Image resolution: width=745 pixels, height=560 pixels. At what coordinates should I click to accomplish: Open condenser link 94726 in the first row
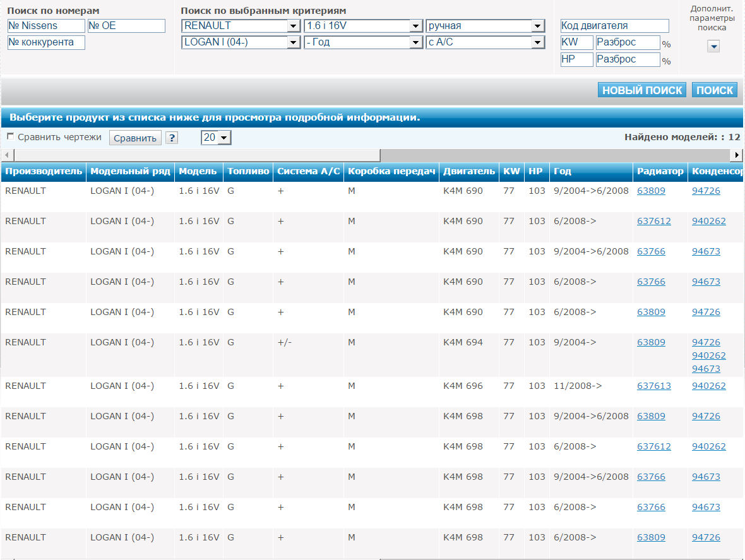[x=706, y=191]
